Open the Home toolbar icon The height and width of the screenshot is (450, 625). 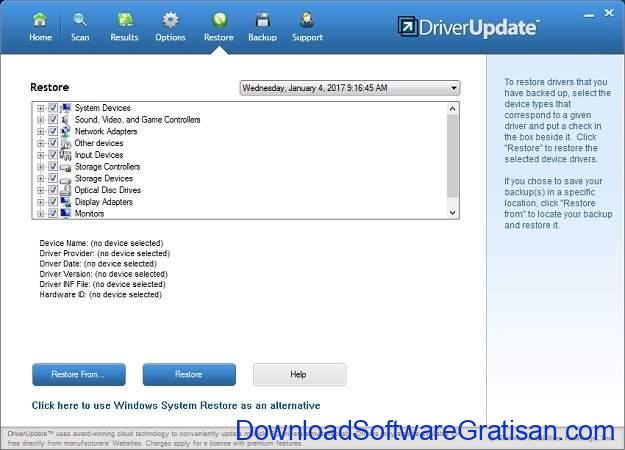point(40,20)
